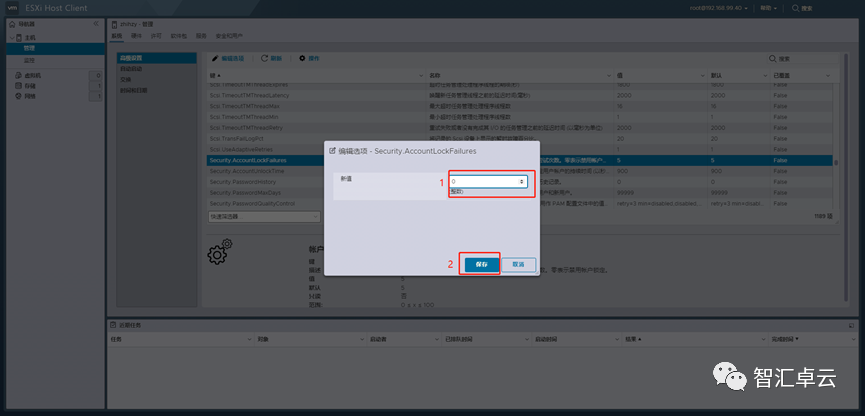This screenshot has width=865, height=416.
Task: Switch to the 安全和用户 tab
Action: (x=229, y=36)
